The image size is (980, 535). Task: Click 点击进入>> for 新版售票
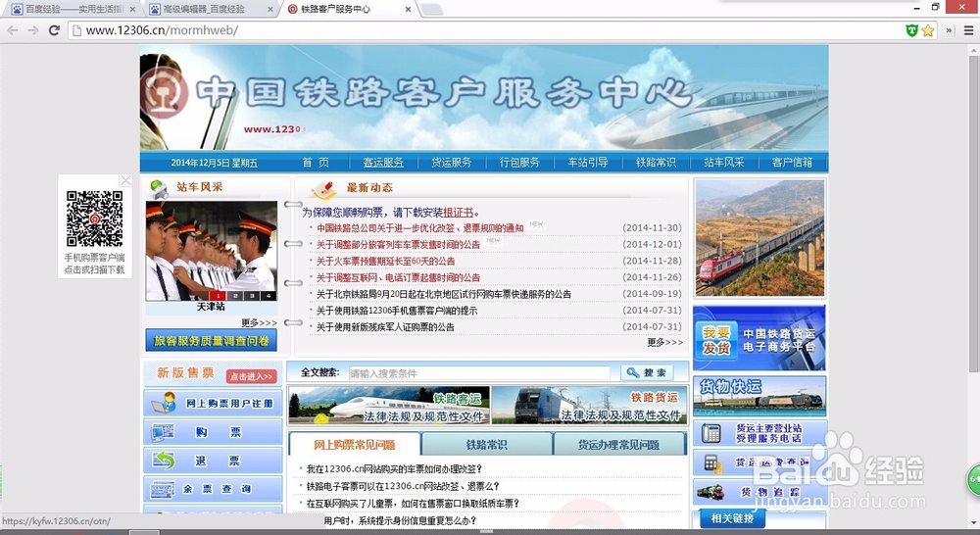(x=251, y=376)
